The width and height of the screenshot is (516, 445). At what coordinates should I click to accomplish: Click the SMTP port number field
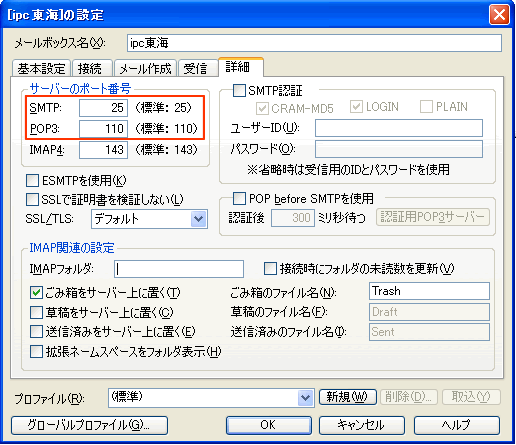(103, 108)
